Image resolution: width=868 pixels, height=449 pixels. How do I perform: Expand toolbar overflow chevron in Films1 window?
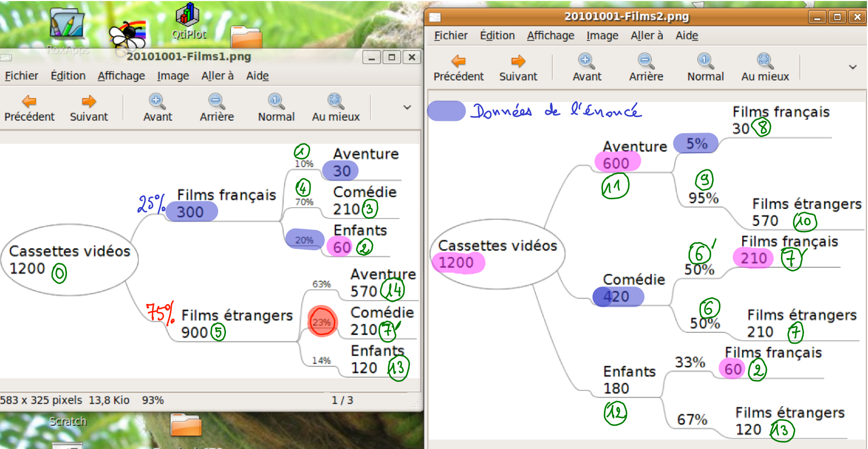[x=407, y=107]
